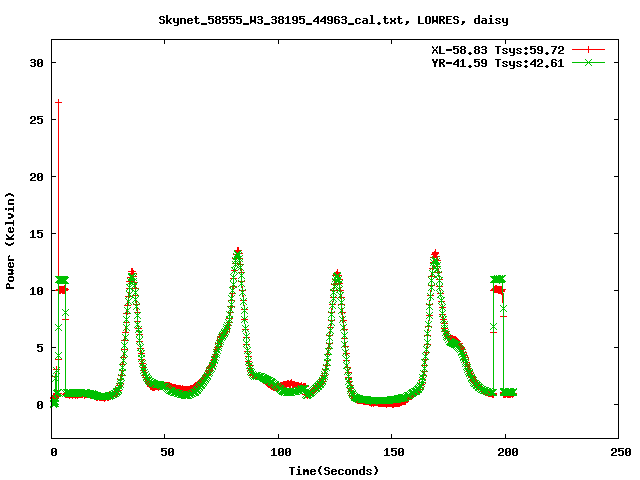
Task: Click the red legend line sample for XL
Action: (x=588, y=50)
